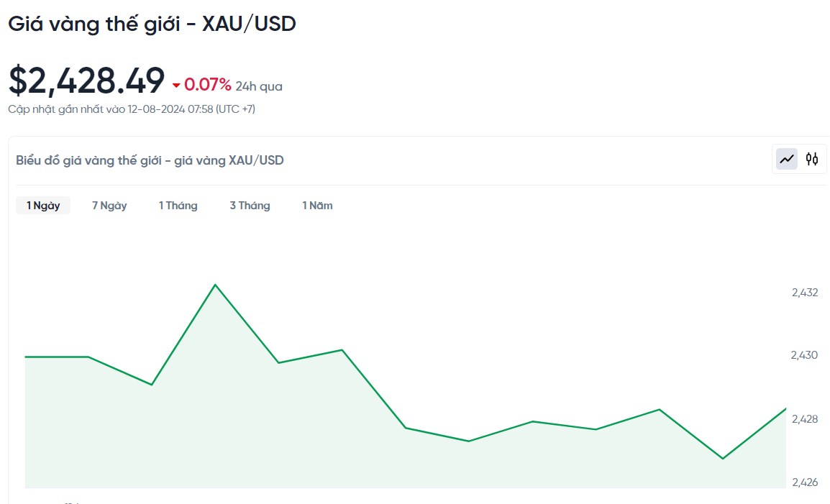Click the red down-arrow price change indicator
The width and height of the screenshot is (830, 504).
pyautogui.click(x=176, y=86)
